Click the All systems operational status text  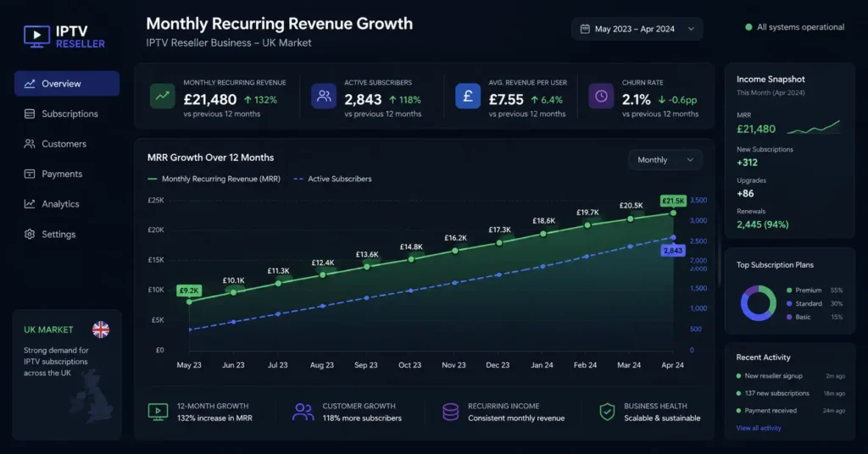800,27
